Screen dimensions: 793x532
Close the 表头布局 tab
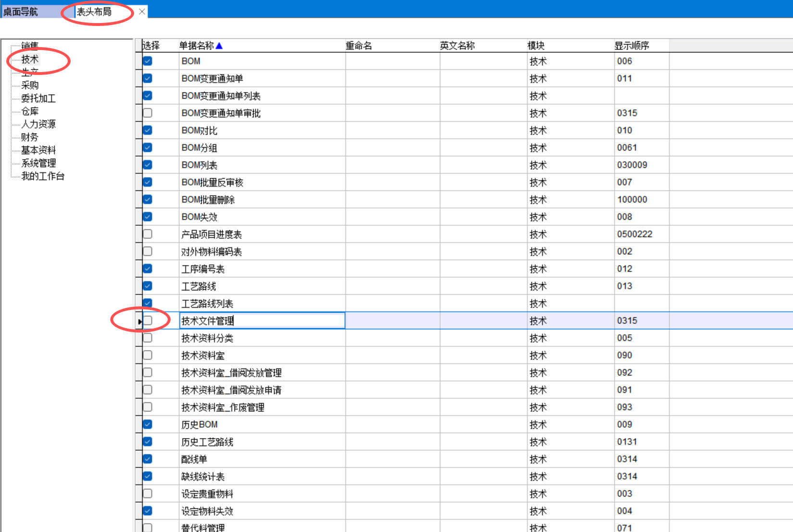pyautogui.click(x=142, y=12)
